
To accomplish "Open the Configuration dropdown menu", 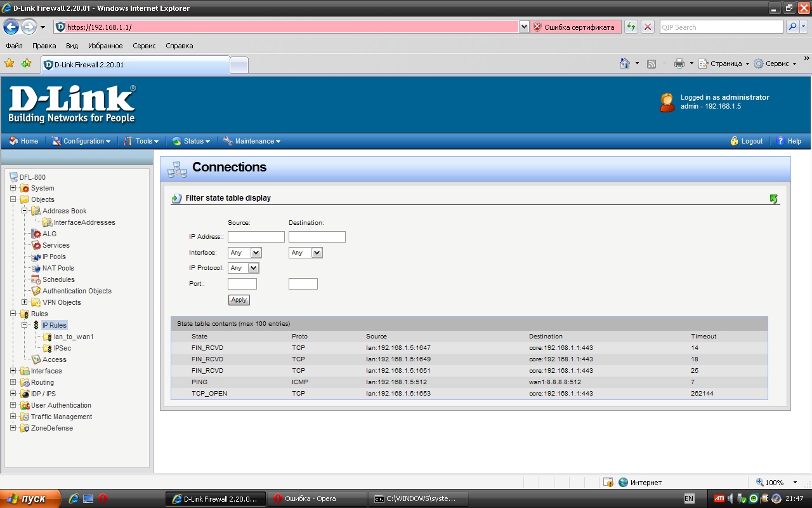I will tap(81, 141).
